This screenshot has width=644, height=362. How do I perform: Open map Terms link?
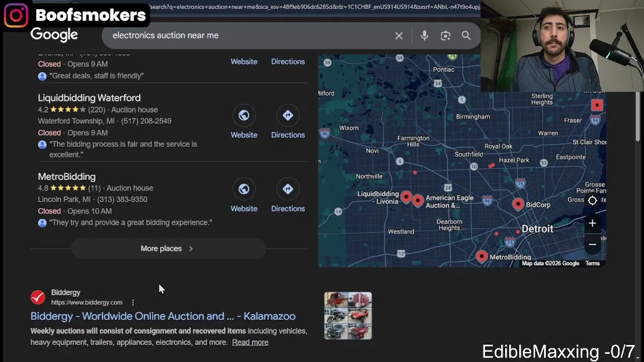point(593,263)
